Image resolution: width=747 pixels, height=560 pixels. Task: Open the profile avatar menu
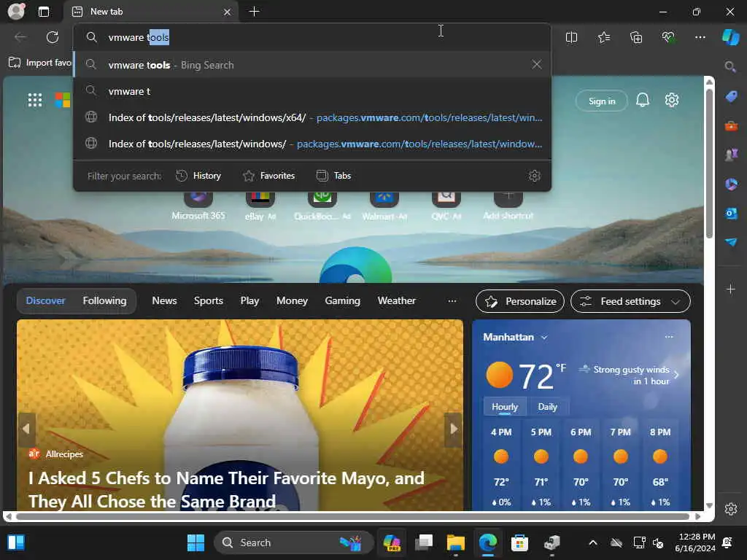[16, 11]
